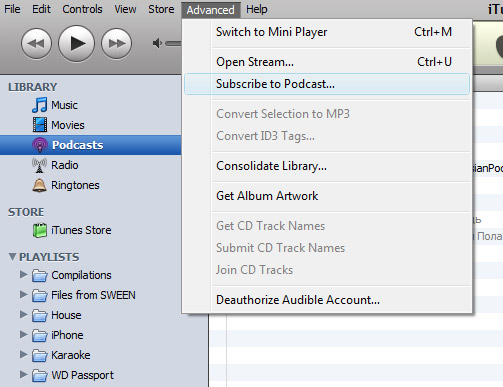Click the Radio antenna icon
Viewport: 503px width, 387px height.
pyautogui.click(x=39, y=165)
